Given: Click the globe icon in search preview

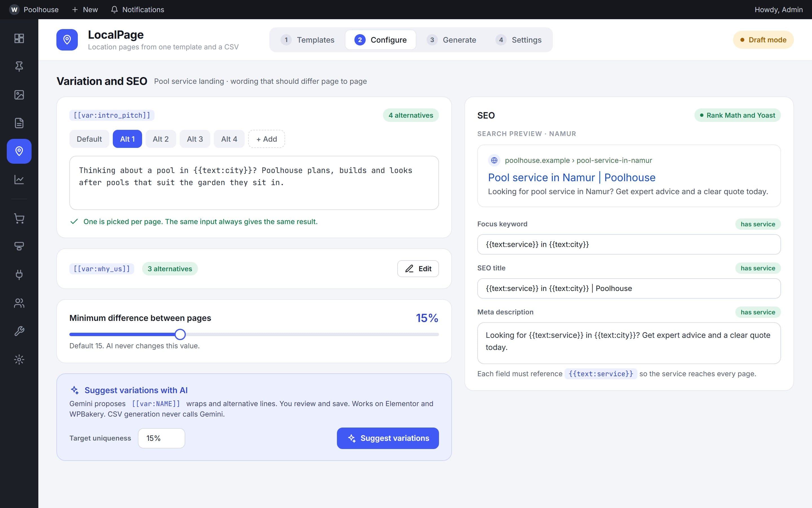Looking at the screenshot, I should click(494, 160).
